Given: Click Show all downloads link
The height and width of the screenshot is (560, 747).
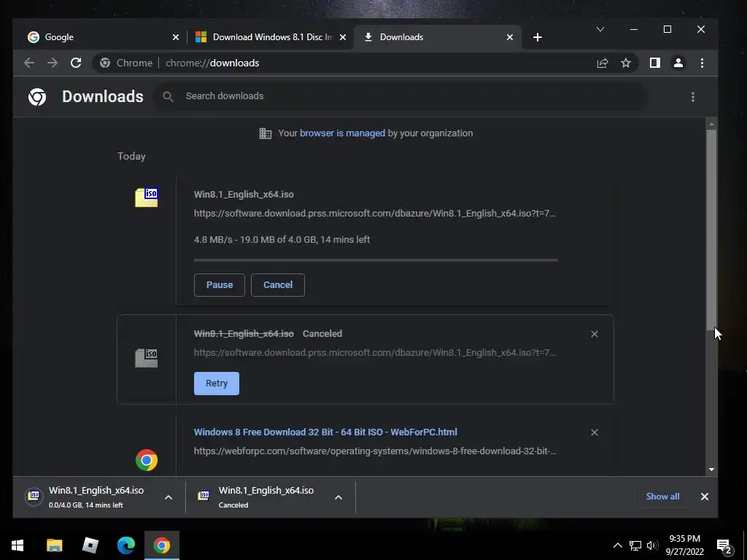Looking at the screenshot, I should pos(662,497).
